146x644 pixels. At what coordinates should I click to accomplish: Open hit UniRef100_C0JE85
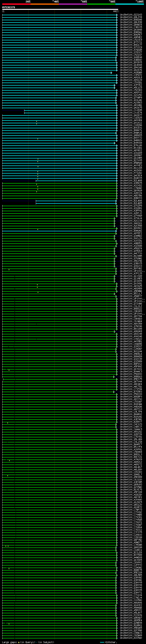pos(131,110)
